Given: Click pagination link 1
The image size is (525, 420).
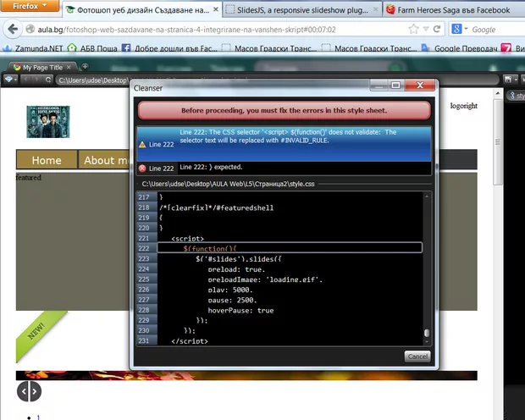Looking at the screenshot, I should pyautogui.click(x=38, y=417).
